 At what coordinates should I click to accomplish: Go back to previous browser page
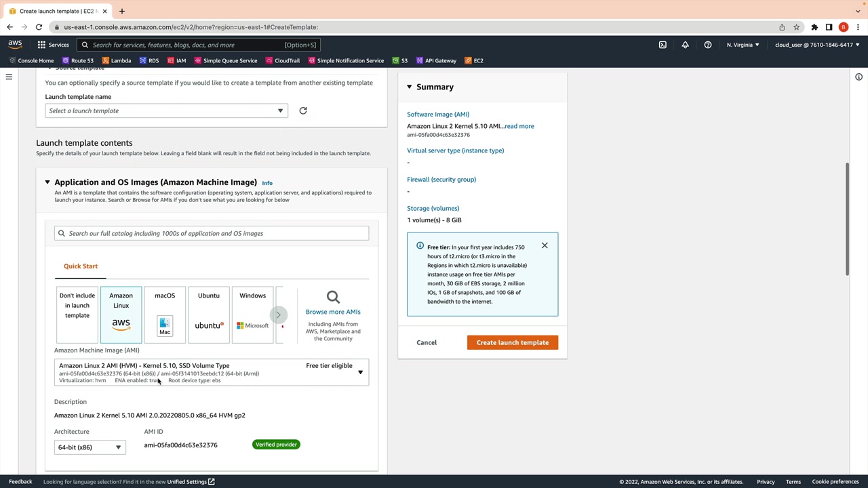[9, 27]
